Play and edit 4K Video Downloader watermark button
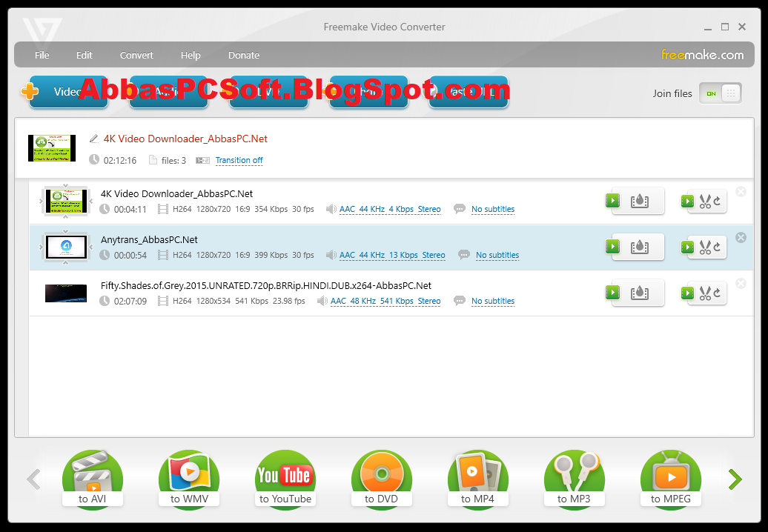Viewport: 768px width, 532px height. point(635,201)
